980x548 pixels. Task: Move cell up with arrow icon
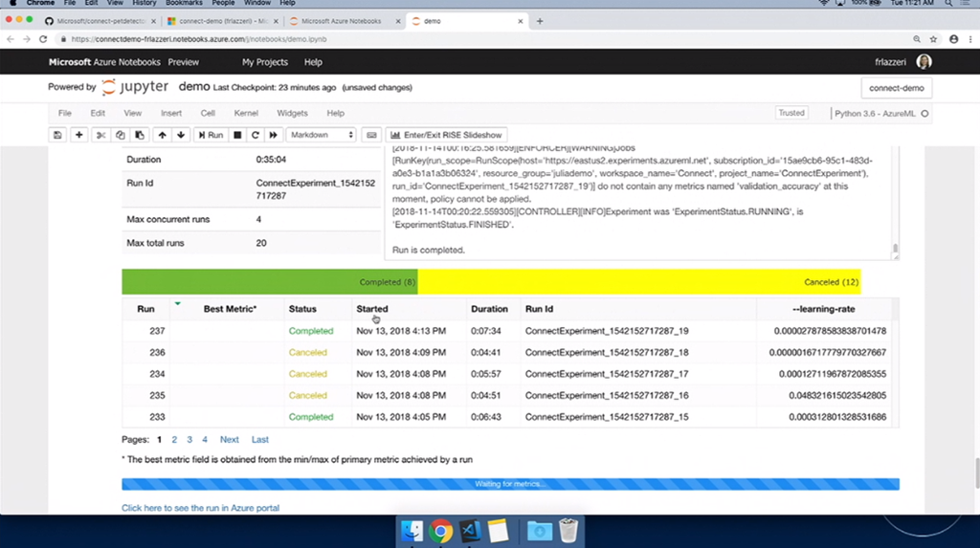pyautogui.click(x=163, y=135)
